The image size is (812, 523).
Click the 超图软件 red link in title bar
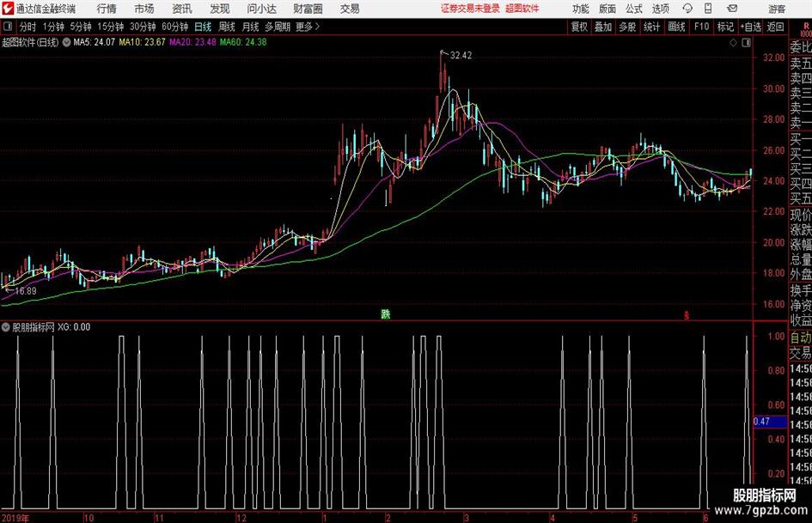(522, 9)
